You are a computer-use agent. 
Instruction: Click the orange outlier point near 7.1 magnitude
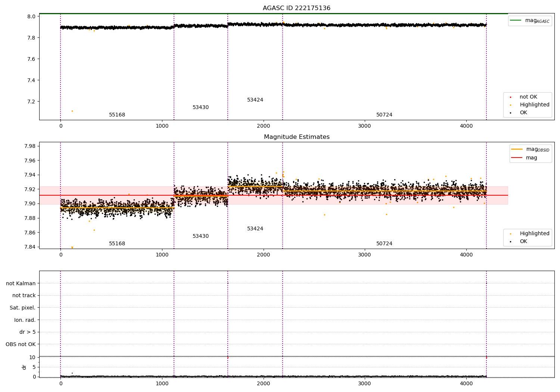click(x=72, y=111)
